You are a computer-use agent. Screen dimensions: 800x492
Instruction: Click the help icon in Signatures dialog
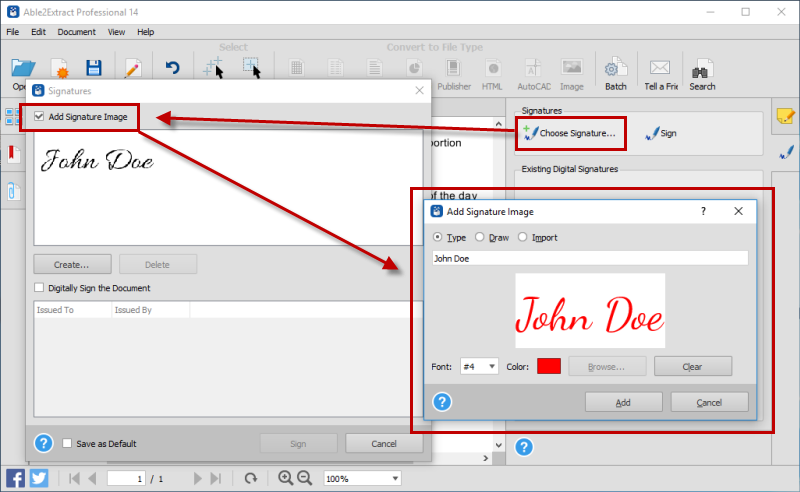pos(43,443)
